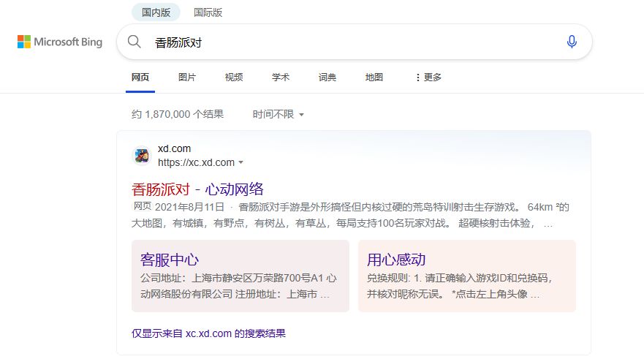Viewport: 644px width, 359px height.
Task: Open the 更多 menu
Action: click(428, 78)
